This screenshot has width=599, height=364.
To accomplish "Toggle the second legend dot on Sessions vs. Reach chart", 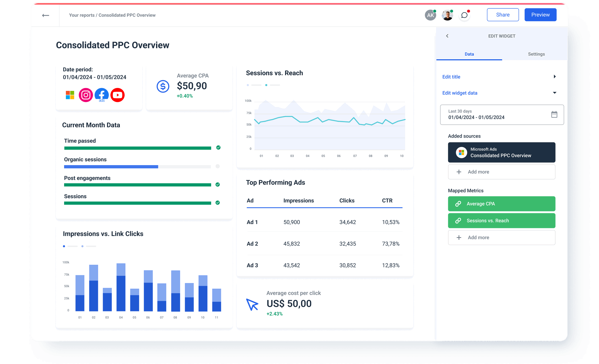I will (266, 85).
